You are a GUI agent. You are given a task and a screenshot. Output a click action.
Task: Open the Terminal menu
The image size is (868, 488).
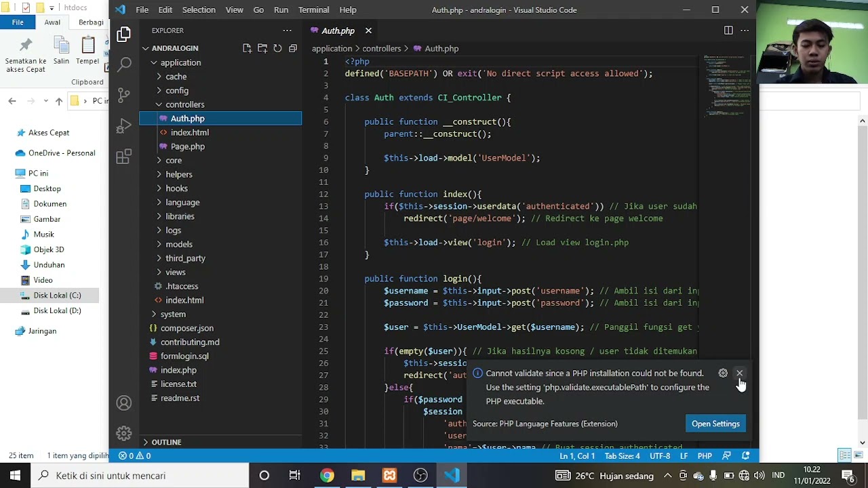pyautogui.click(x=313, y=9)
